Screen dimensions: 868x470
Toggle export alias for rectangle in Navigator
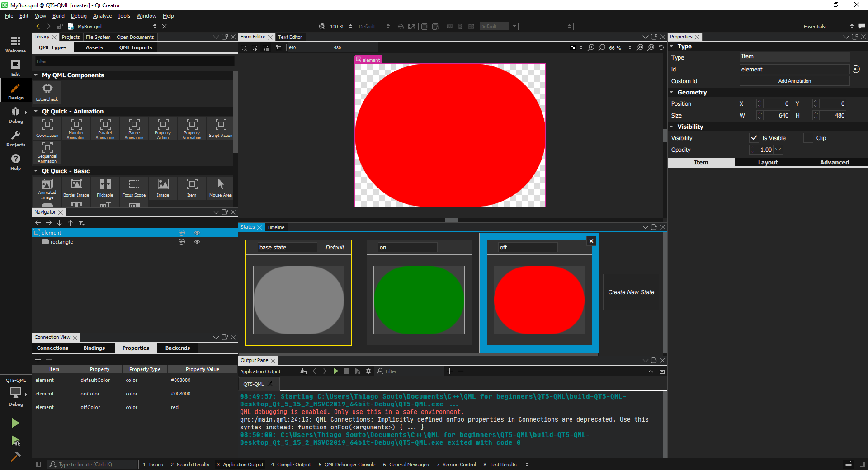(182, 242)
